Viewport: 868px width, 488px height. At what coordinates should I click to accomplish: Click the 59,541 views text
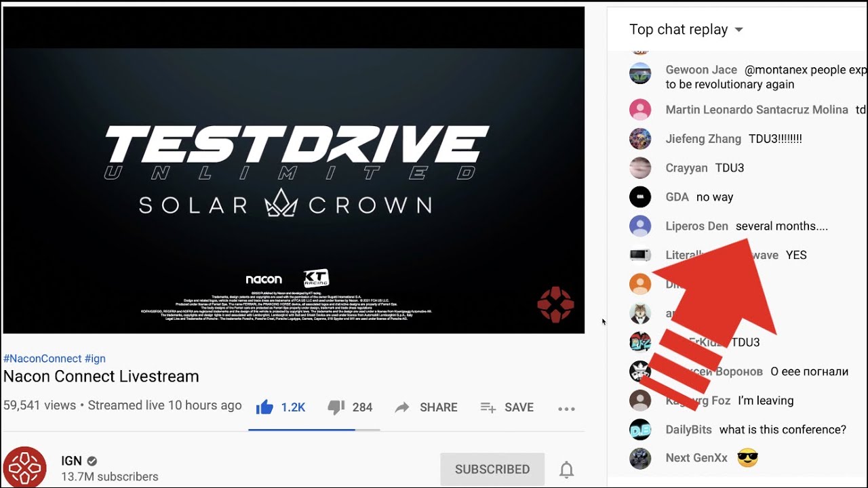pyautogui.click(x=39, y=405)
